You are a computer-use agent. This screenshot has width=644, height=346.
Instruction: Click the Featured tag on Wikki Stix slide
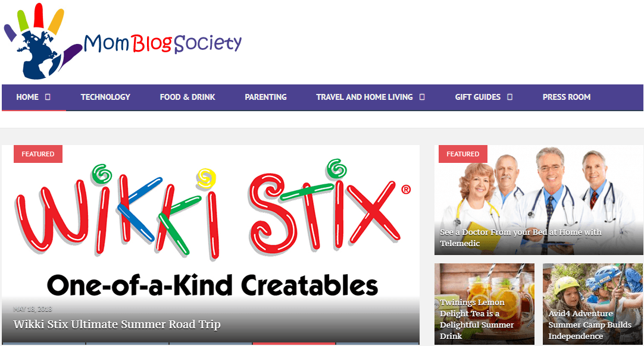(x=37, y=154)
